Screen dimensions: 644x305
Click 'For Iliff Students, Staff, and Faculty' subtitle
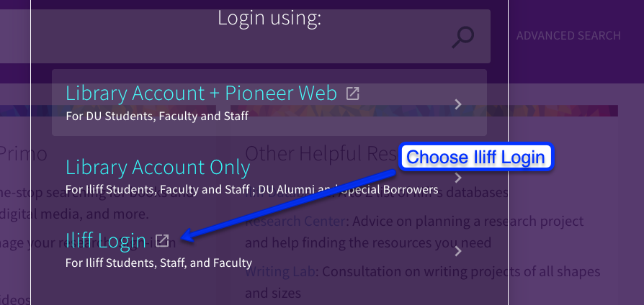[158, 263]
